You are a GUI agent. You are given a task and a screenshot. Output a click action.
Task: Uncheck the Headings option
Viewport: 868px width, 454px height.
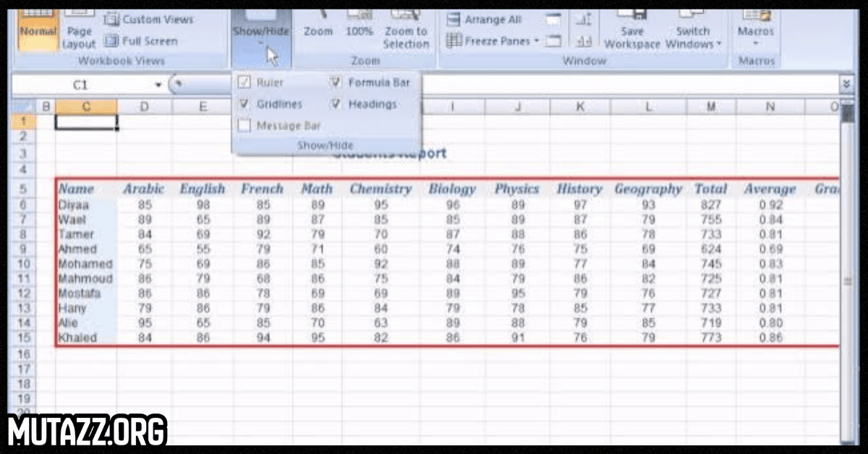click(336, 103)
